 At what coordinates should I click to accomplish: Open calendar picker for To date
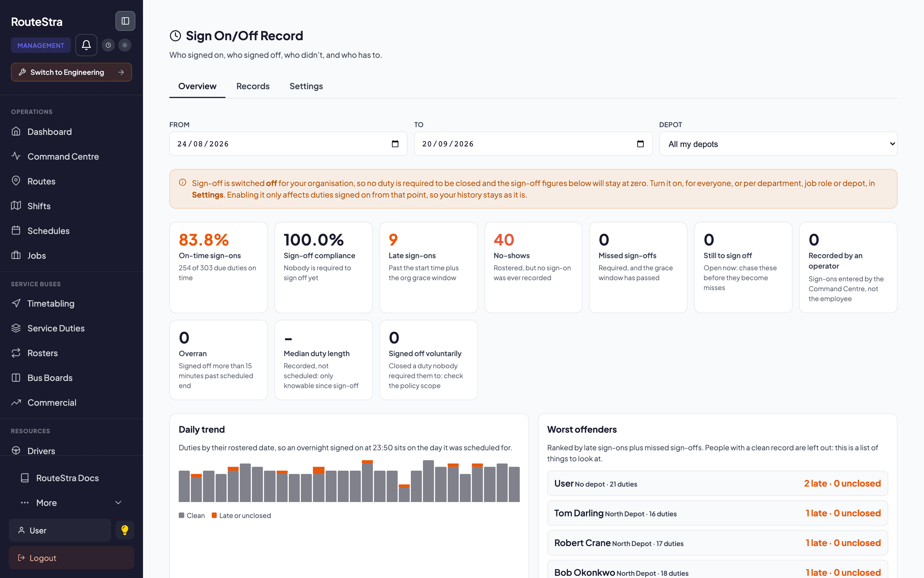640,144
